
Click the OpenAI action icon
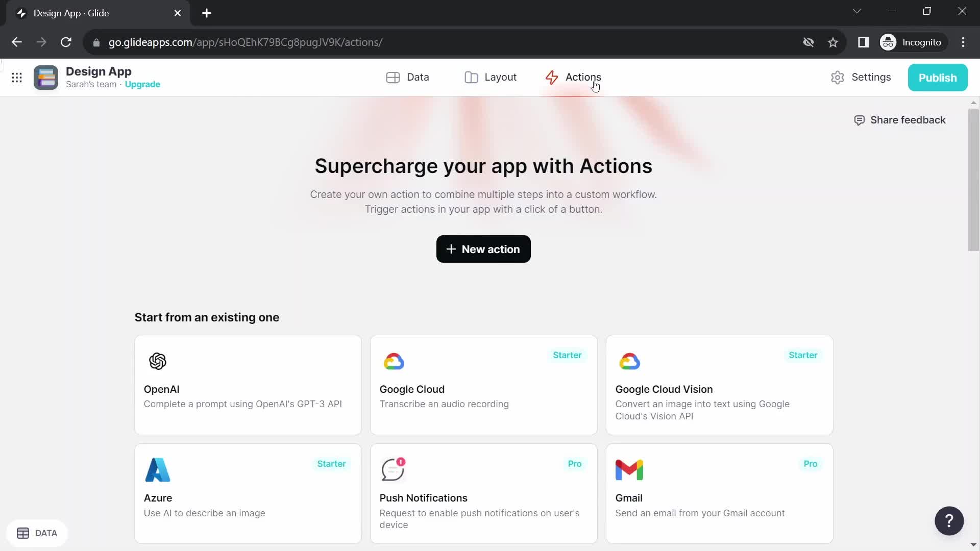click(158, 361)
